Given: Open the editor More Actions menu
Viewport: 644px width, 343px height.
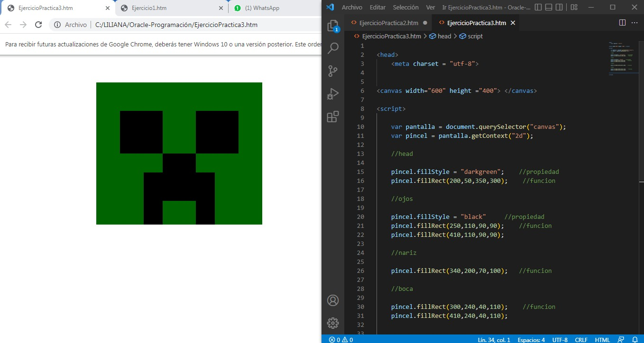Looking at the screenshot, I should pos(635,23).
